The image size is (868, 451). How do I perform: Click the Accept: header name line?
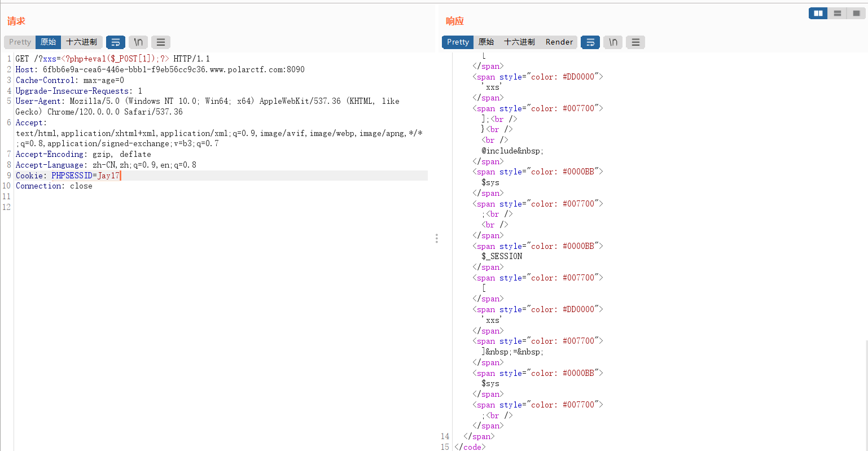[31, 122]
